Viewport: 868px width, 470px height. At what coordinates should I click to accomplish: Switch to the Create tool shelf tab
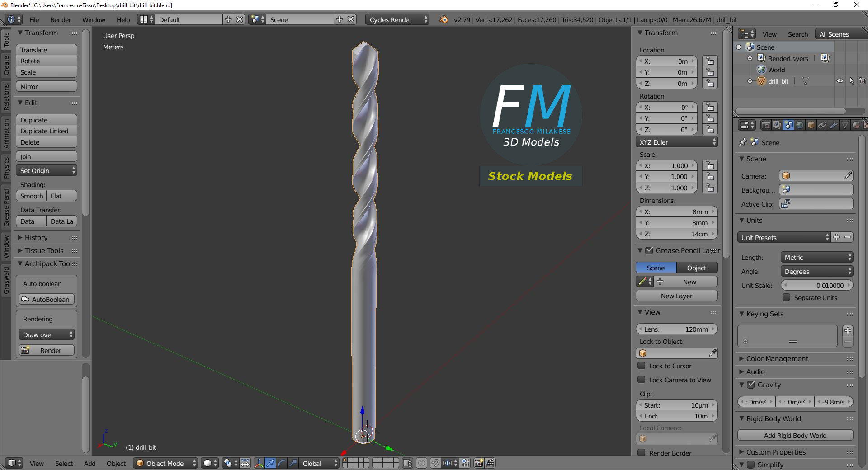pyautogui.click(x=6, y=65)
